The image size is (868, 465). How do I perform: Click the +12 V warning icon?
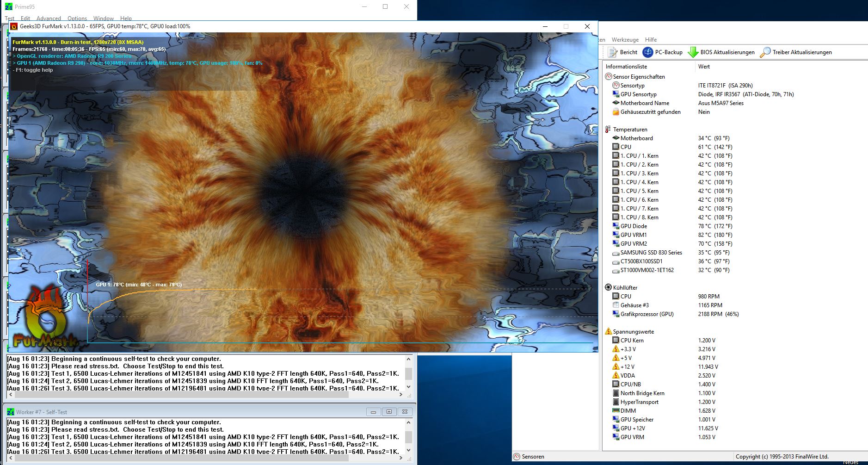tap(616, 367)
